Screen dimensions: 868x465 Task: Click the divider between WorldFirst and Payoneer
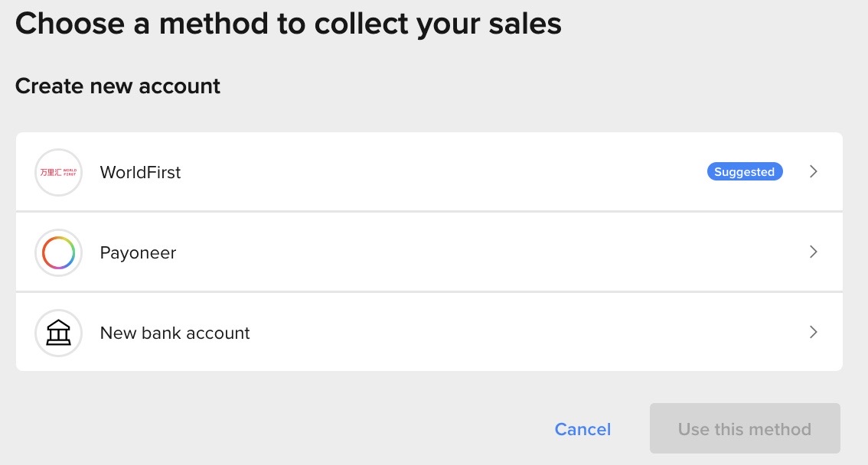click(x=429, y=211)
